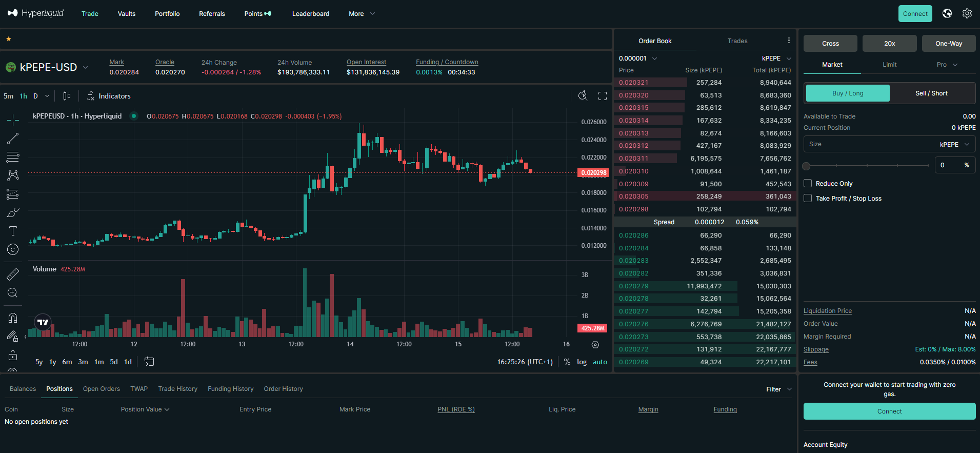
Task: Open the Indicators menu
Action: pyautogui.click(x=109, y=96)
